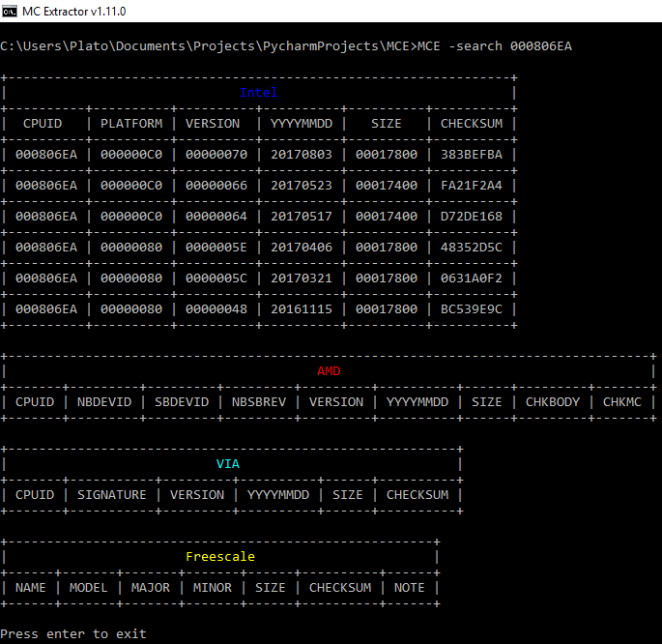662x644 pixels.
Task: Select version value 0000005C
Action: coord(216,278)
